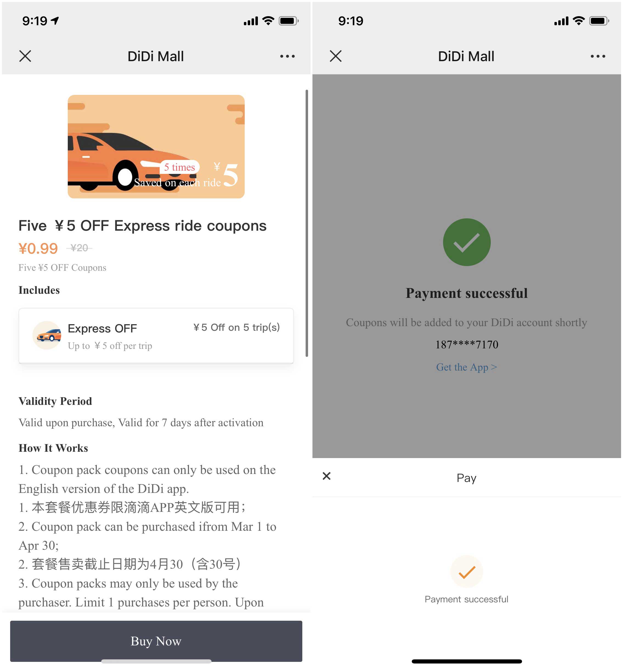Tap the Pay label at bottom of right screen
Image resolution: width=623 pixels, height=672 pixels.
[467, 476]
